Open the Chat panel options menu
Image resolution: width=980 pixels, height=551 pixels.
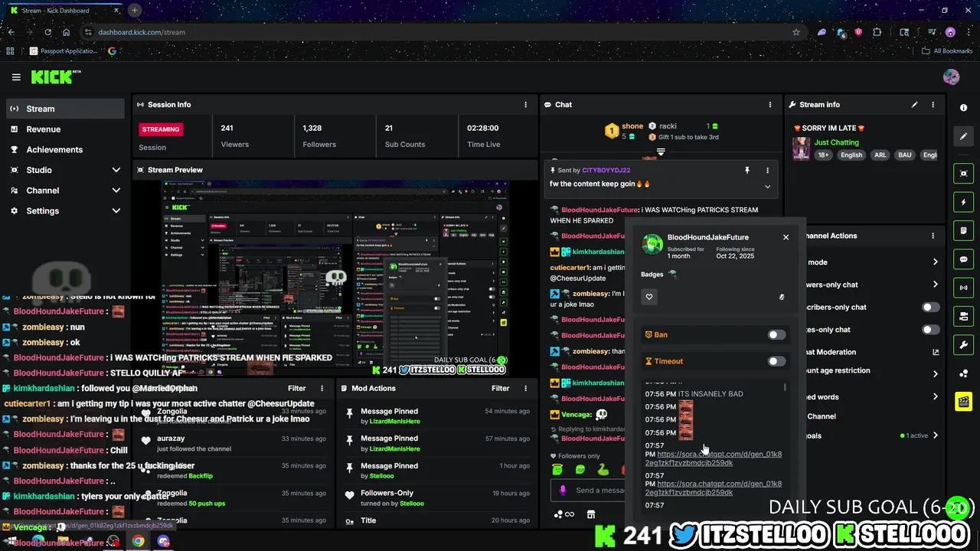[x=770, y=105]
